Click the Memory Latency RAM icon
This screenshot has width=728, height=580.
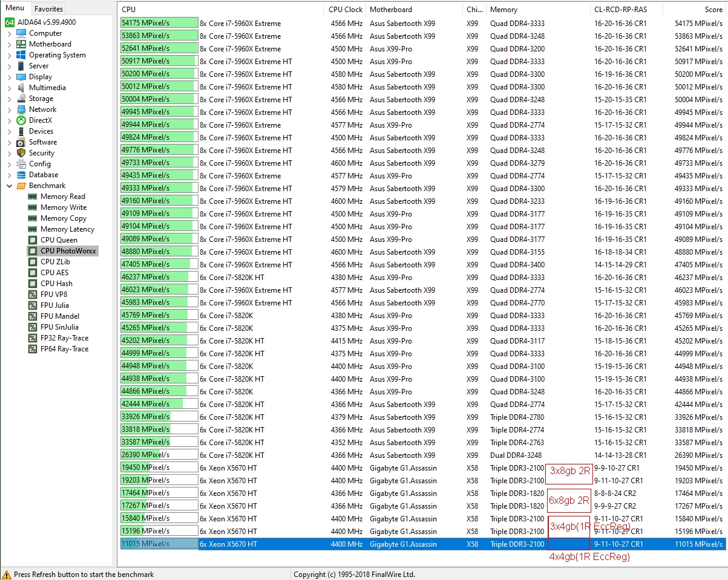(33, 229)
